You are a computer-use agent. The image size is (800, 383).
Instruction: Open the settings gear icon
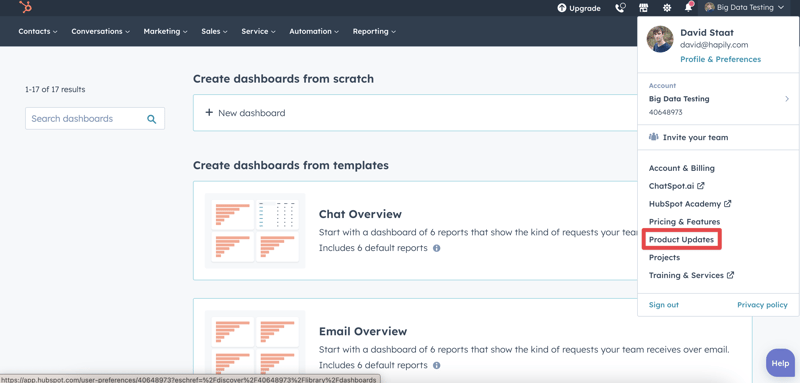666,8
